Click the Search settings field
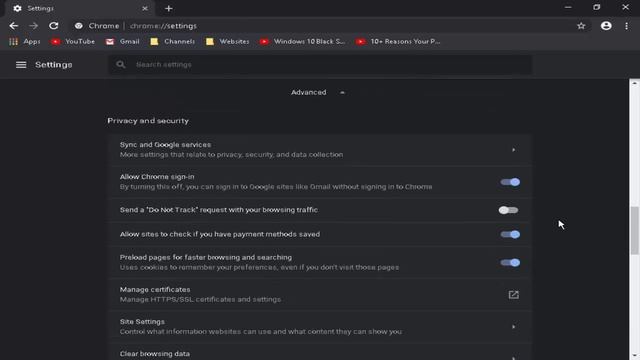The image size is (640, 360). pos(320,64)
